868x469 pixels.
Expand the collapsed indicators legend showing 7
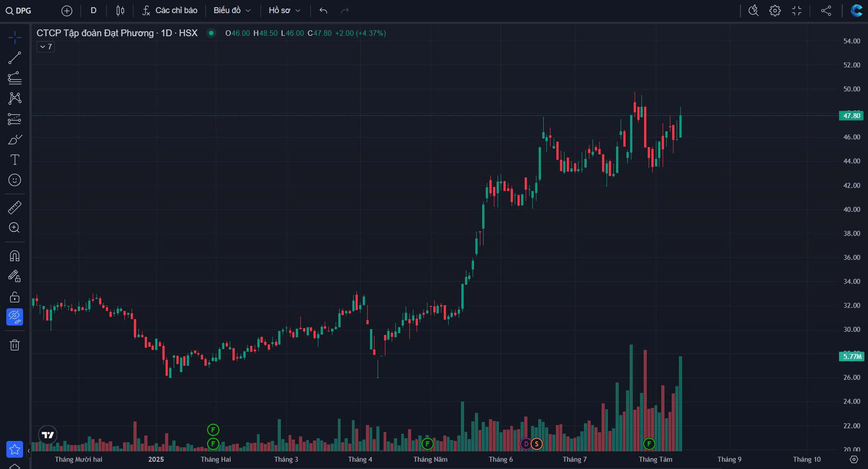pos(46,47)
